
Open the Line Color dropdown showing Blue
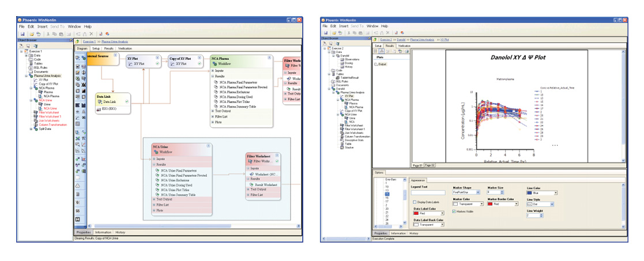click(x=543, y=193)
